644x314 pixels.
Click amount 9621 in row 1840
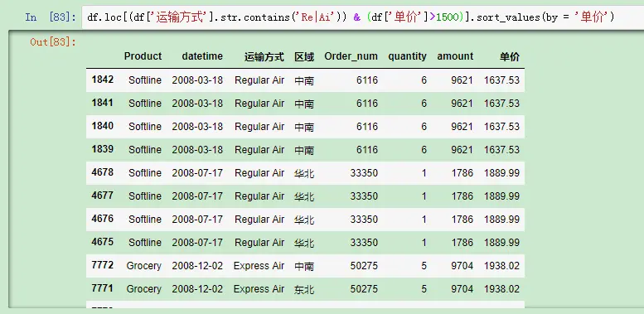coord(462,127)
